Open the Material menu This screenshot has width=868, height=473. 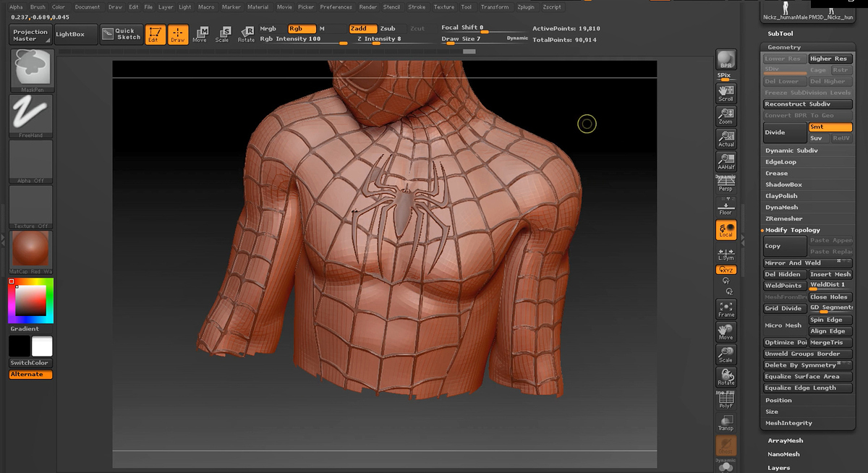coord(258,7)
